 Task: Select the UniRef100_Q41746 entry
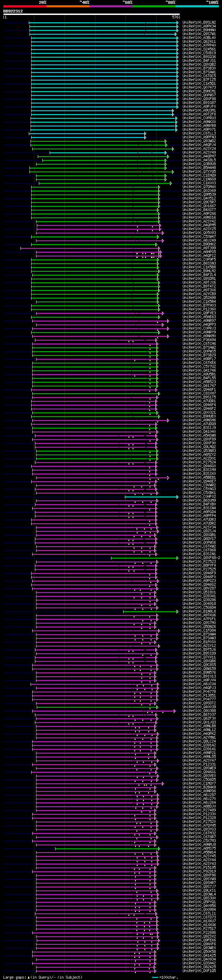click(199, 371)
